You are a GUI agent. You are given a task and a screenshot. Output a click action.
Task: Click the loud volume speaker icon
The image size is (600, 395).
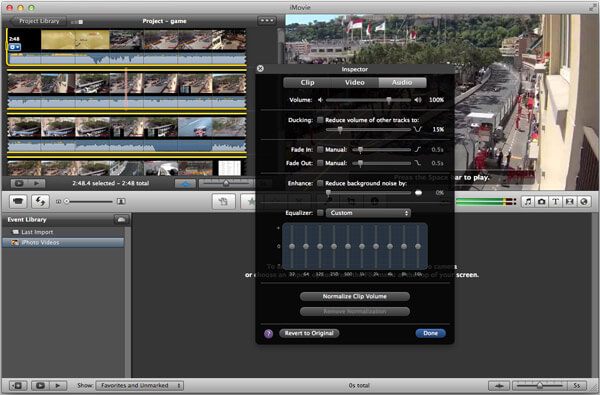tap(417, 100)
